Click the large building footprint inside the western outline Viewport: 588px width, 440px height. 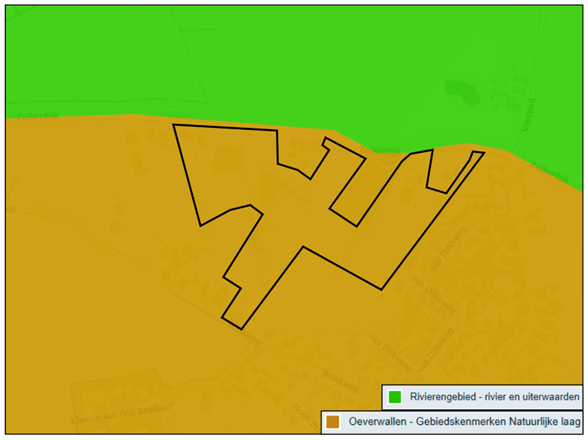tap(228, 159)
